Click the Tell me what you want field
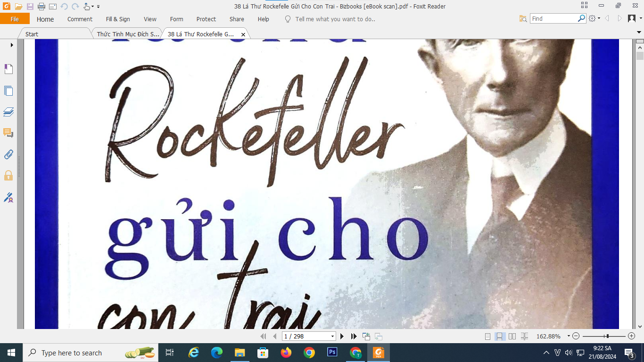The width and height of the screenshot is (644, 362). point(335,19)
